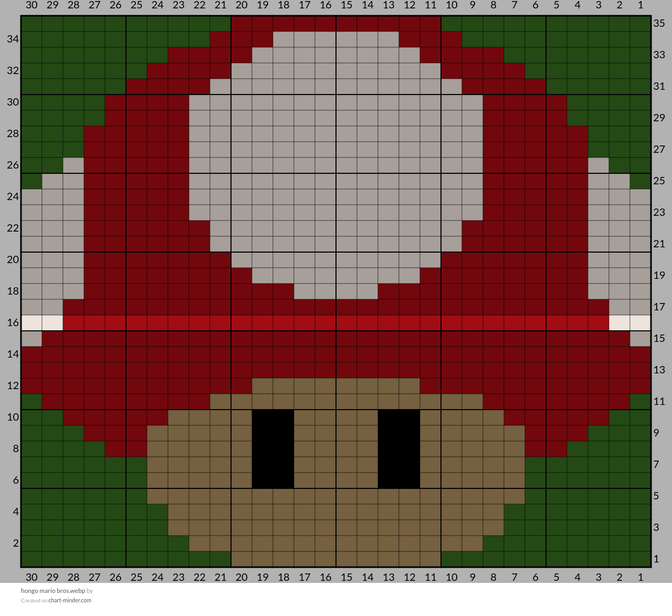Select row label 20 on left axis
672x616 pixels.
(x=13, y=259)
